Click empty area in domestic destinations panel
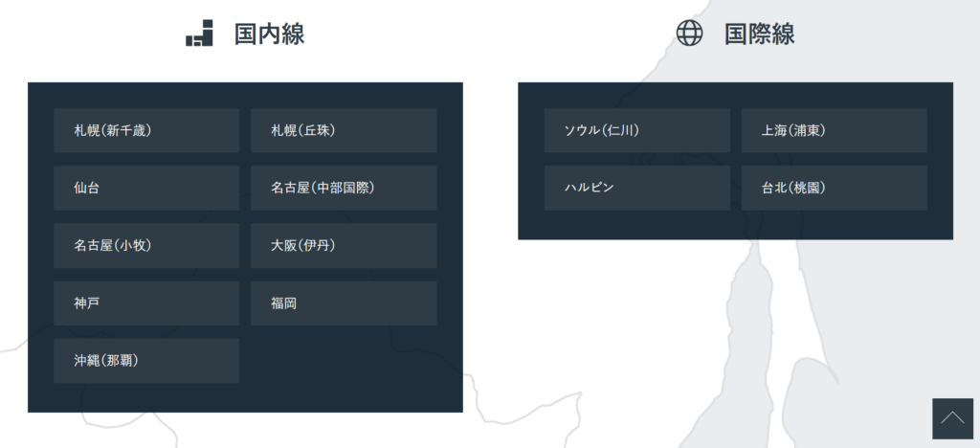Image resolution: width=980 pixels, height=448 pixels. (345, 369)
